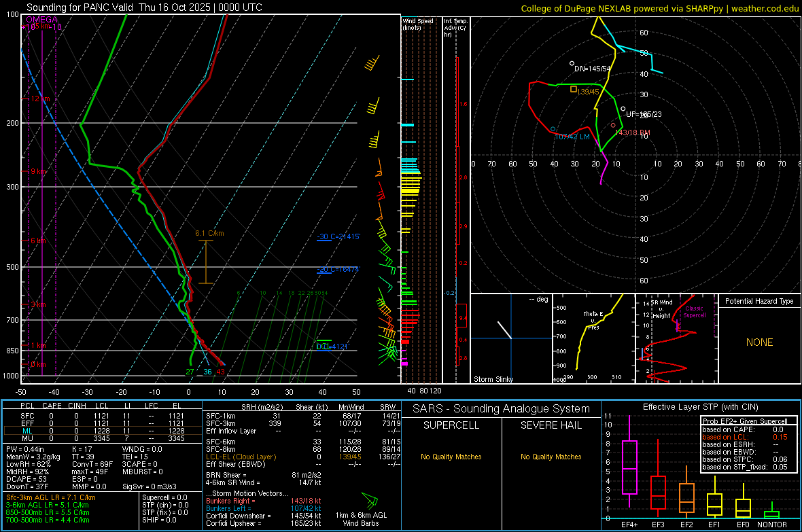This screenshot has height=532, width=802.
Task: Click the '-20 C=16474' level label
Action: pyautogui.click(x=338, y=269)
